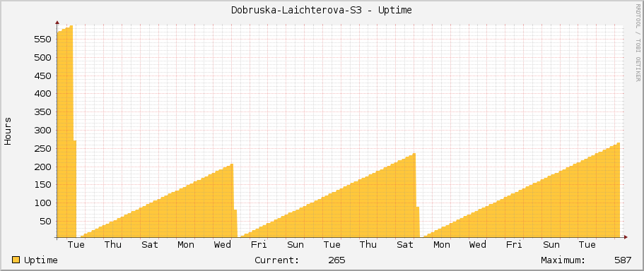644x271 pixels.
Task: Click the Current value 265
Action: pos(336,260)
